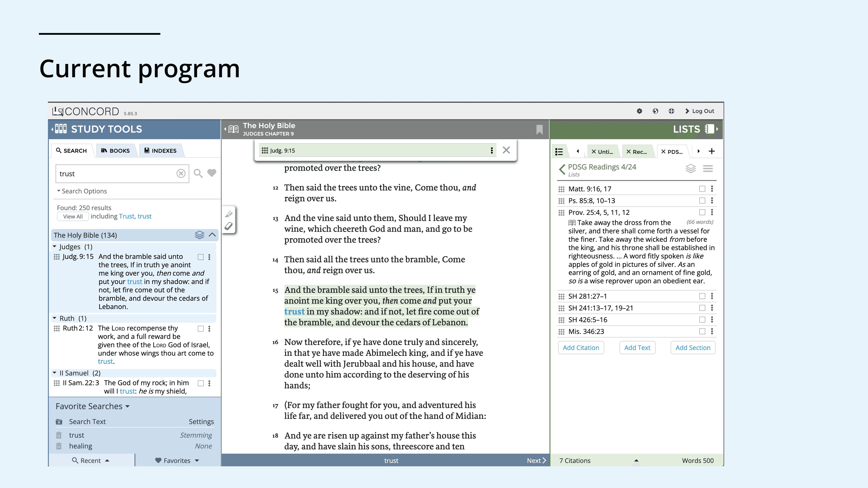Clear the search text with X icon
The height and width of the screenshot is (488, 868).
tap(181, 174)
